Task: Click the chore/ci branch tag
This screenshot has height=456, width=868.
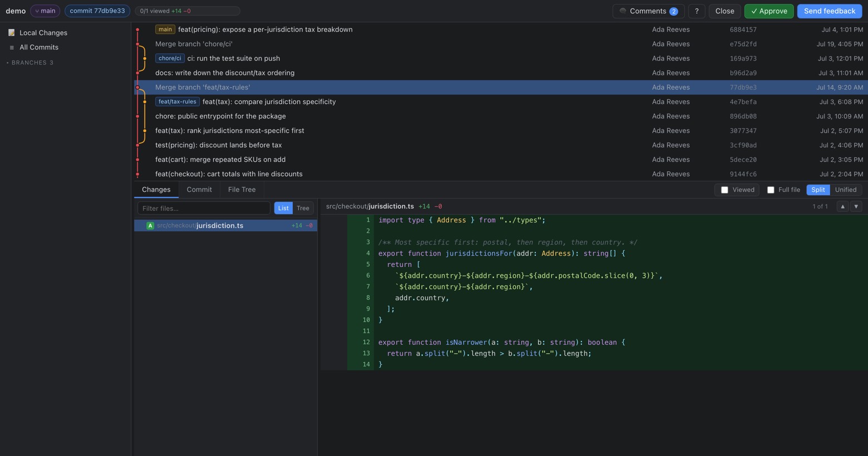Action: (x=170, y=58)
